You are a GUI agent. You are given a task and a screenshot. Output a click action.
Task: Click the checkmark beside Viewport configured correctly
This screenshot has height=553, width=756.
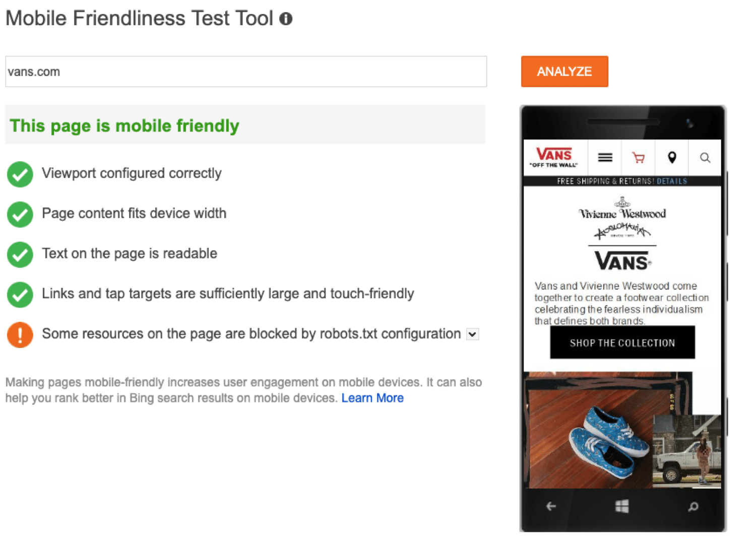coord(20,174)
